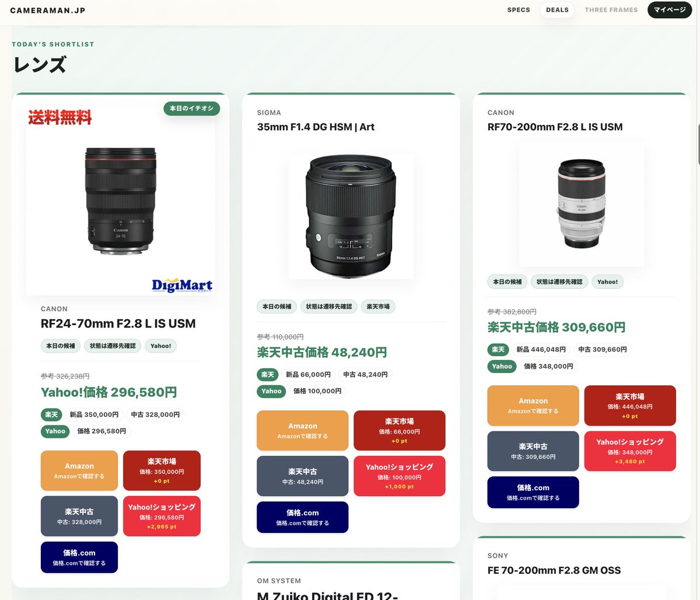Click 状態は遷移先確認 tag on Sigma card
Image resolution: width=700 pixels, height=600 pixels.
(x=329, y=306)
